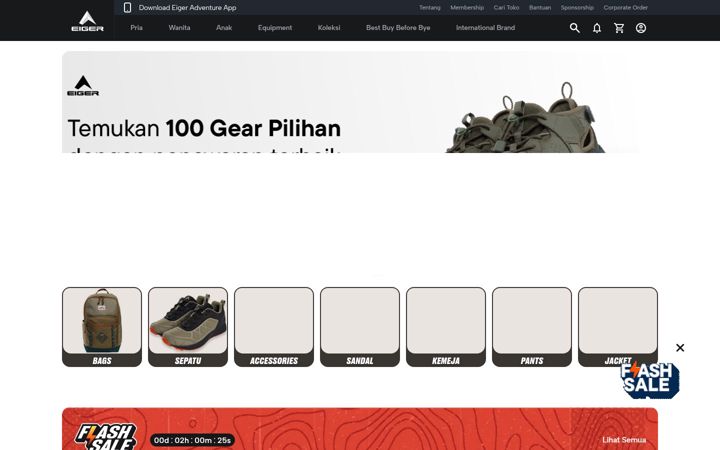Select the Sepatu category tile
The height and width of the screenshot is (450, 720).
tap(188, 327)
